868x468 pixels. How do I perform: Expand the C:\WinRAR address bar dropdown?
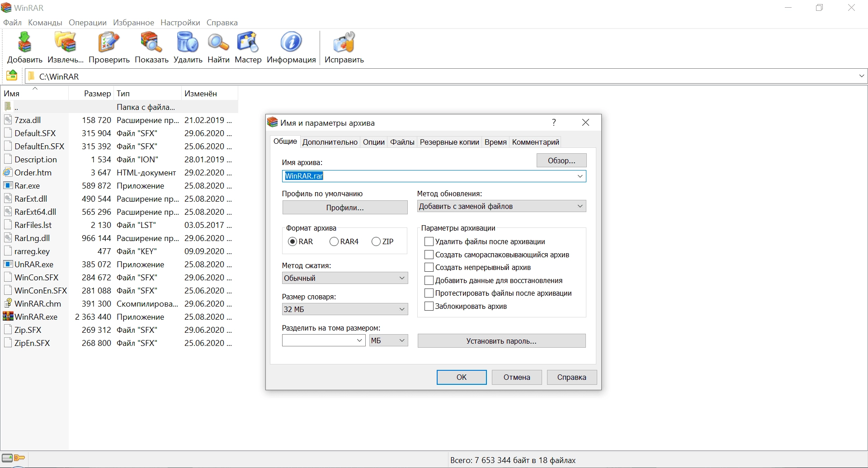862,76
